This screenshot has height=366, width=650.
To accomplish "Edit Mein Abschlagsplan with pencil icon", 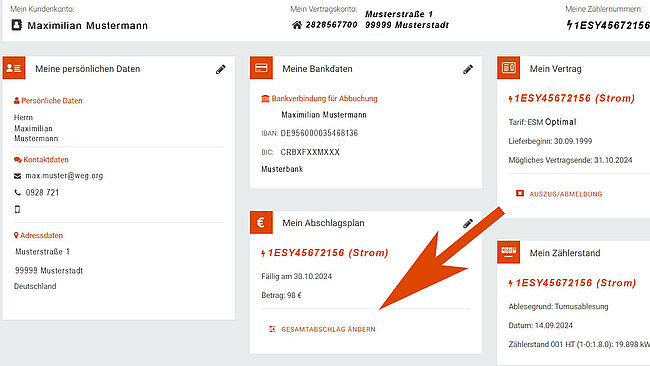I will pos(468,223).
